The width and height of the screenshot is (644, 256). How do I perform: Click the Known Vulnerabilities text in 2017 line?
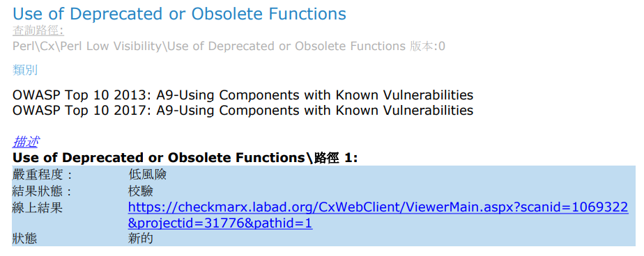(404, 111)
